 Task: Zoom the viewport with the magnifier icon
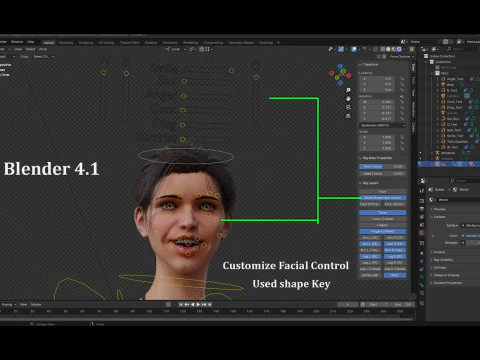pyautogui.click(x=348, y=90)
